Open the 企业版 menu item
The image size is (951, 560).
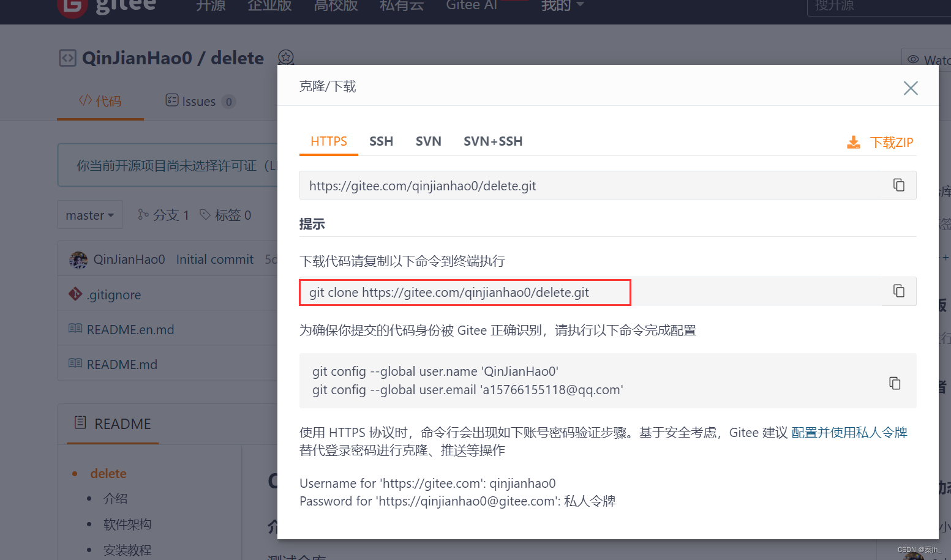pos(269,6)
